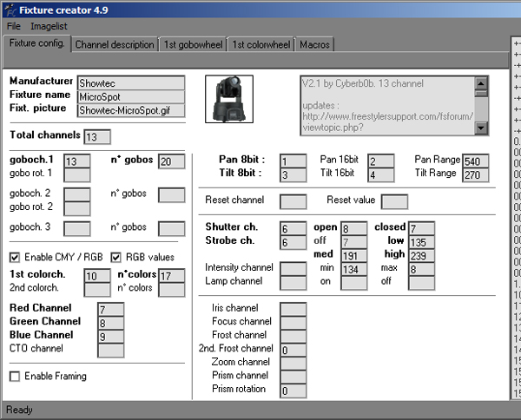Click the strobe low value field 135
Screen dimensions: 521x420
click(421, 242)
